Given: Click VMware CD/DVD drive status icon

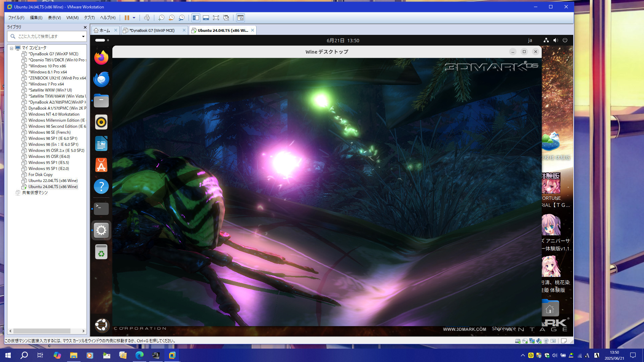Looking at the screenshot, I should [x=525, y=341].
